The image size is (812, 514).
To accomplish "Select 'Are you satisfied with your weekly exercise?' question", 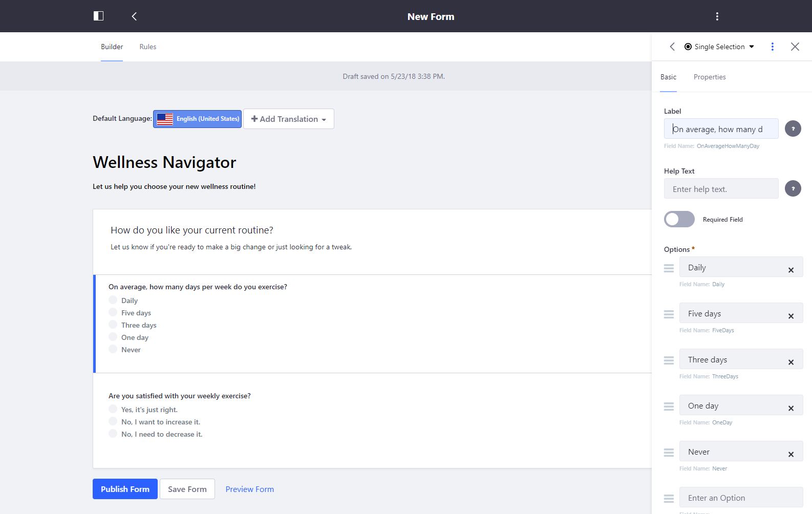I will 180,396.
